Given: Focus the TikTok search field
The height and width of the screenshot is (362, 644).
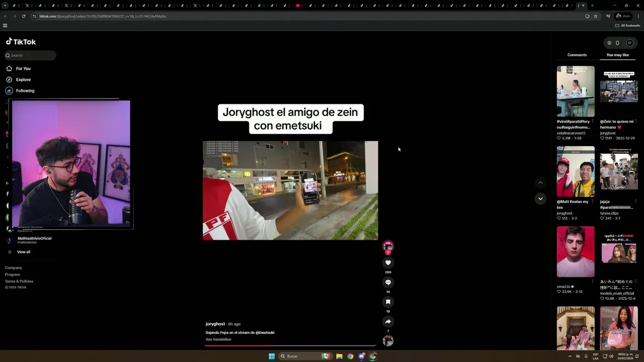Looking at the screenshot, I should [30, 55].
